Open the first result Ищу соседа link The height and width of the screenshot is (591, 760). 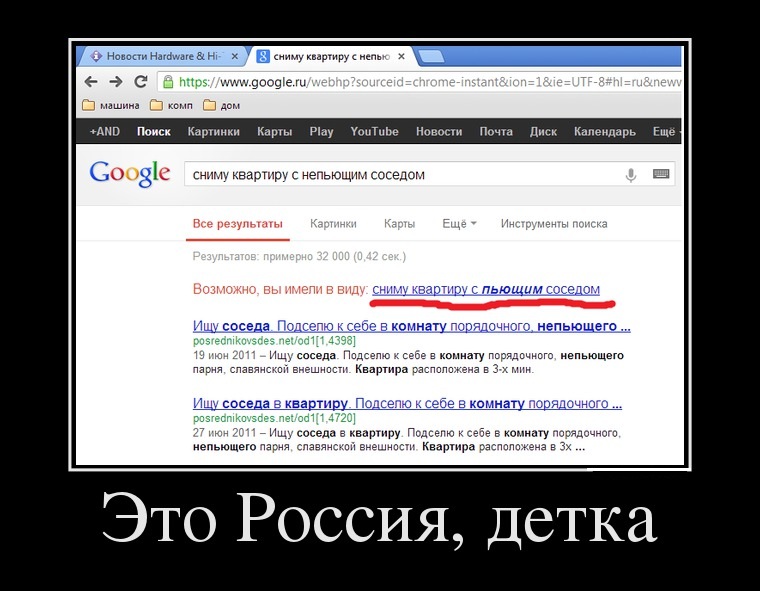410,326
